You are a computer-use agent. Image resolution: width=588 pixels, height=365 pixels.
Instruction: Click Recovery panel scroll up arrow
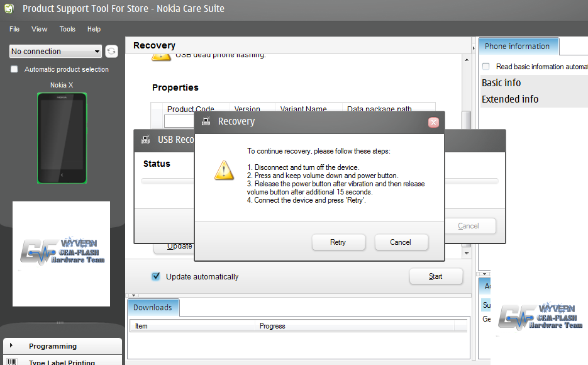pos(467,60)
